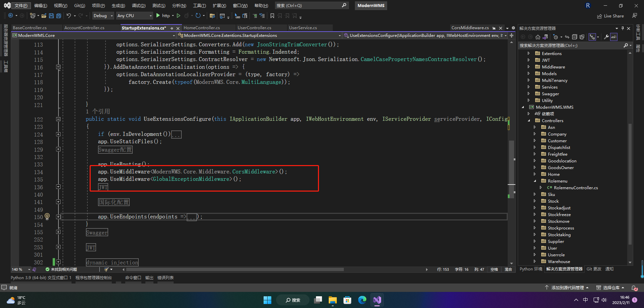Collapse all nodes in Solution Explorer

tap(574, 37)
